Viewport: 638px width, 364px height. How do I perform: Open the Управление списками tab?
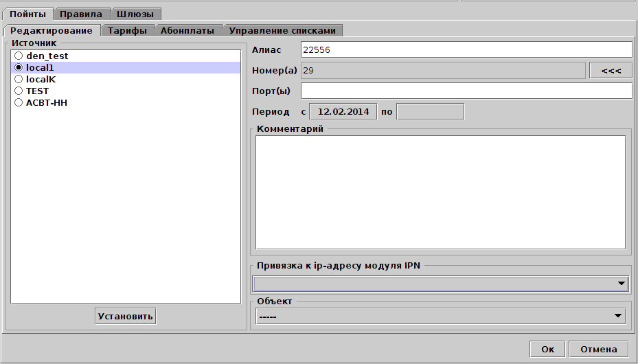pos(282,30)
